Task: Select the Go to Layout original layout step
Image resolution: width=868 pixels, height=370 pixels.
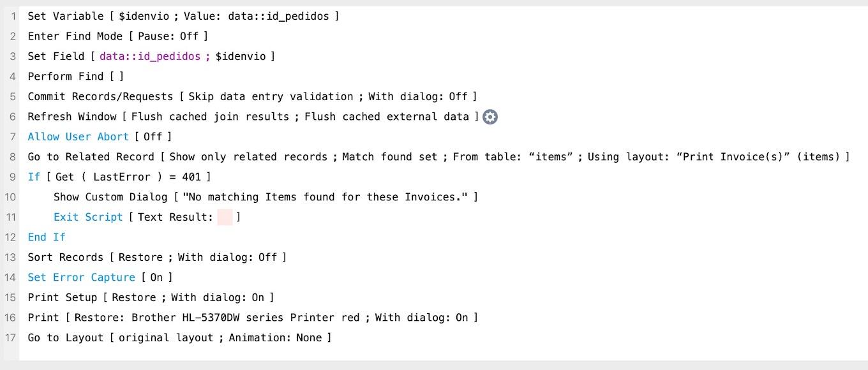Action: [x=179, y=337]
